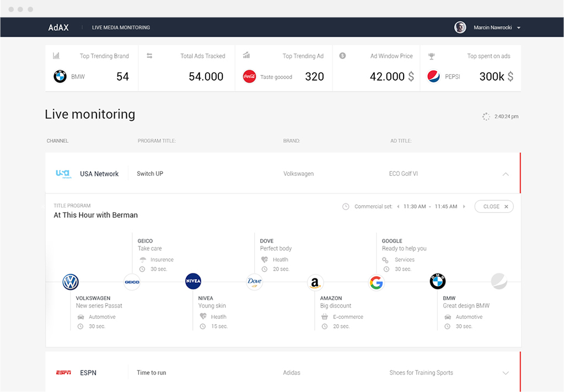Click the Great design BMW ad title
564x392 pixels.
tap(466, 305)
